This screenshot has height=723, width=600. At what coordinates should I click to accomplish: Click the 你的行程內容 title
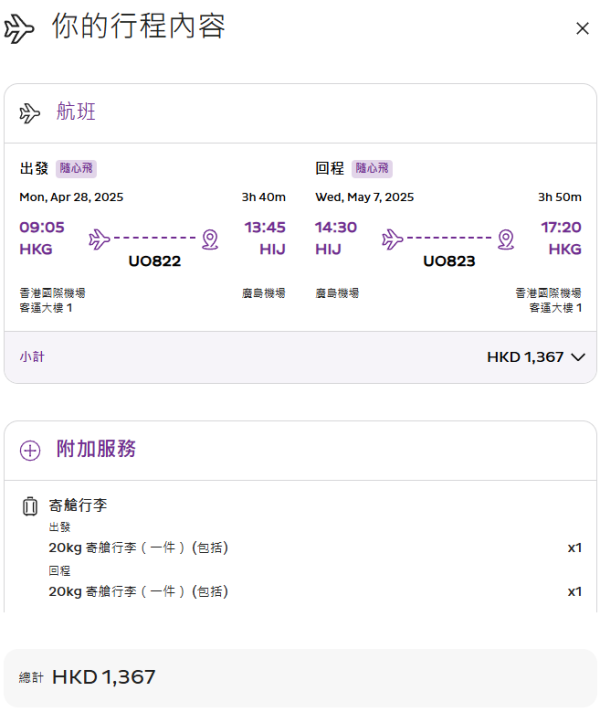click(x=138, y=26)
